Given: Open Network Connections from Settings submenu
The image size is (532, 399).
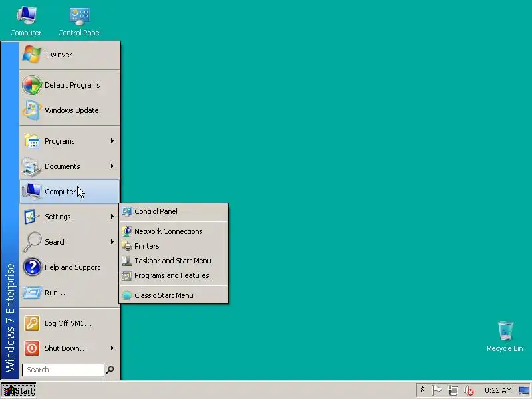Looking at the screenshot, I should coord(174,231).
